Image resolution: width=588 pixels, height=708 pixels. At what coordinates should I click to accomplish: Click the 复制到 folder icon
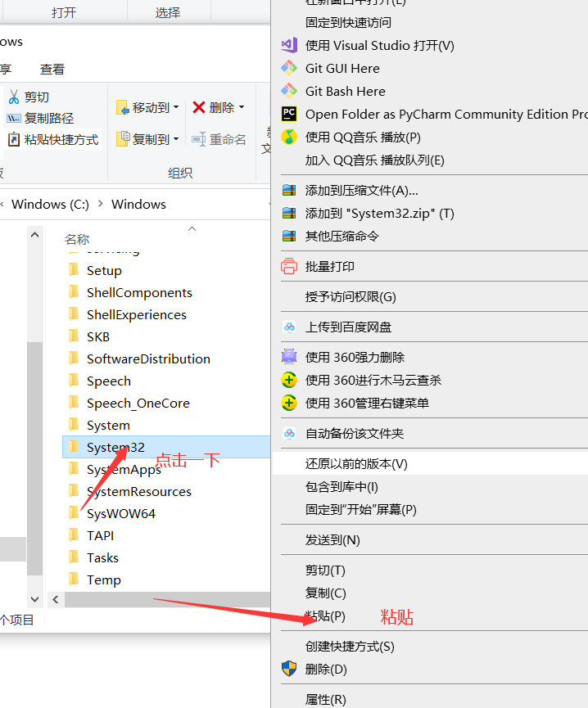122,139
